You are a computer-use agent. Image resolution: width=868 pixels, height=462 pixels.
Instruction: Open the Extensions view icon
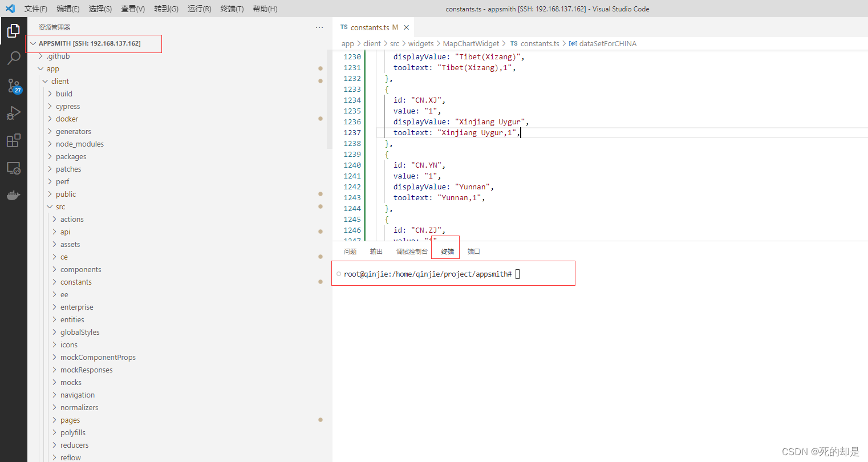click(x=14, y=140)
